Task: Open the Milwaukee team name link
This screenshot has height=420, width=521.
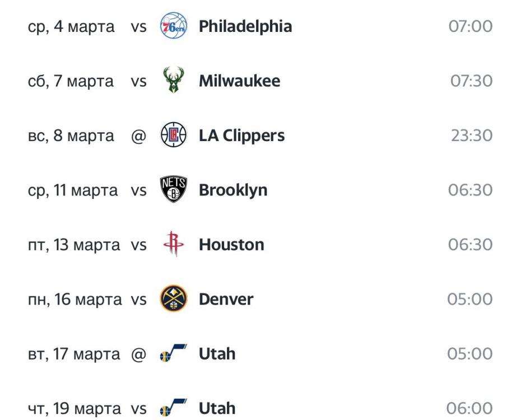Action: [239, 81]
